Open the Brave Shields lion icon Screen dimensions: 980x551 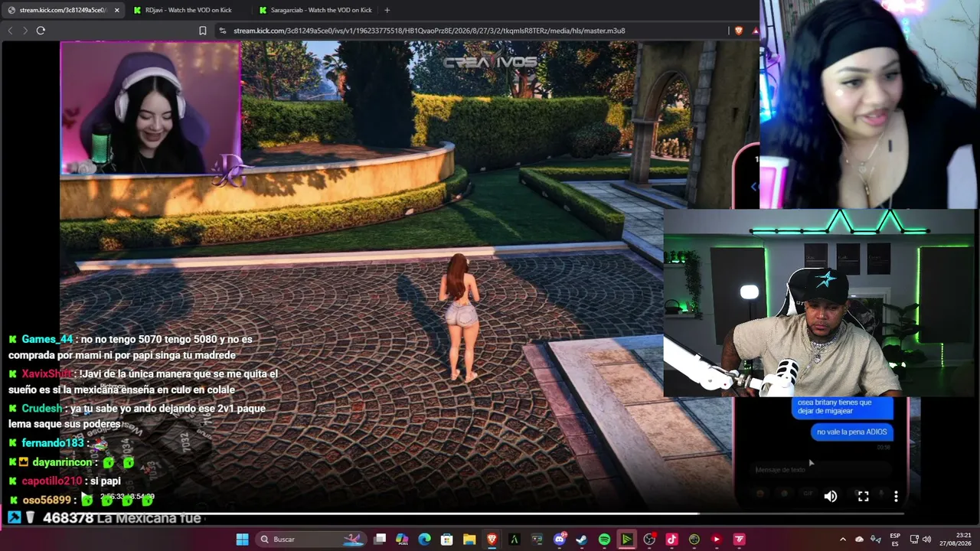click(x=738, y=31)
